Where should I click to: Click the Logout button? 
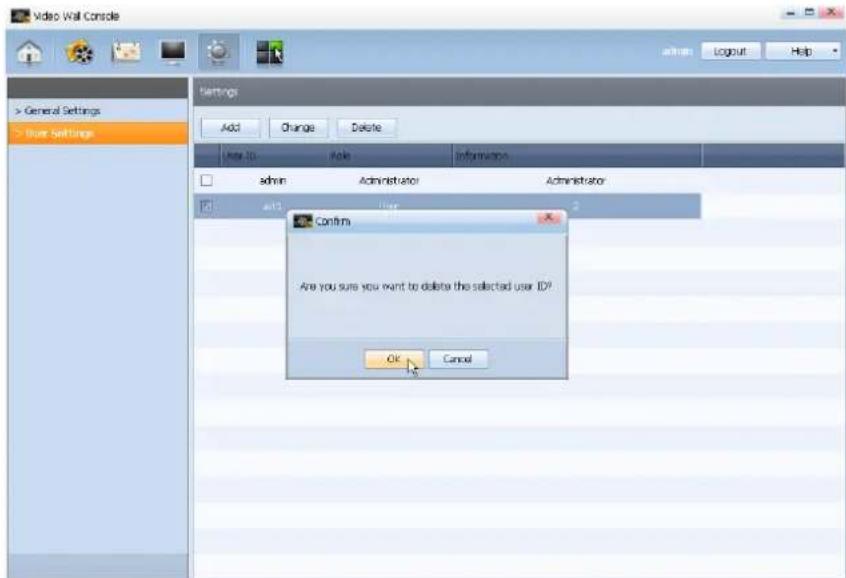tap(730, 51)
